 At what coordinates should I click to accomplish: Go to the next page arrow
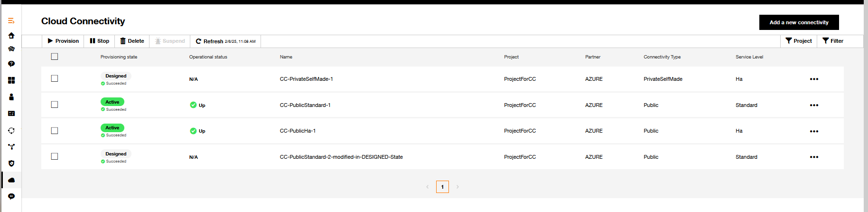click(457, 187)
